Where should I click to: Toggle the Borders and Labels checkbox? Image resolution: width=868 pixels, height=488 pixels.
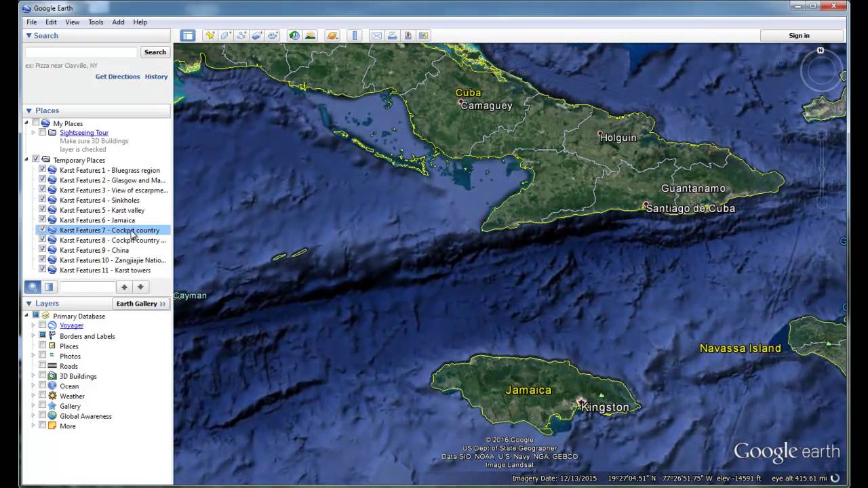pos(42,335)
